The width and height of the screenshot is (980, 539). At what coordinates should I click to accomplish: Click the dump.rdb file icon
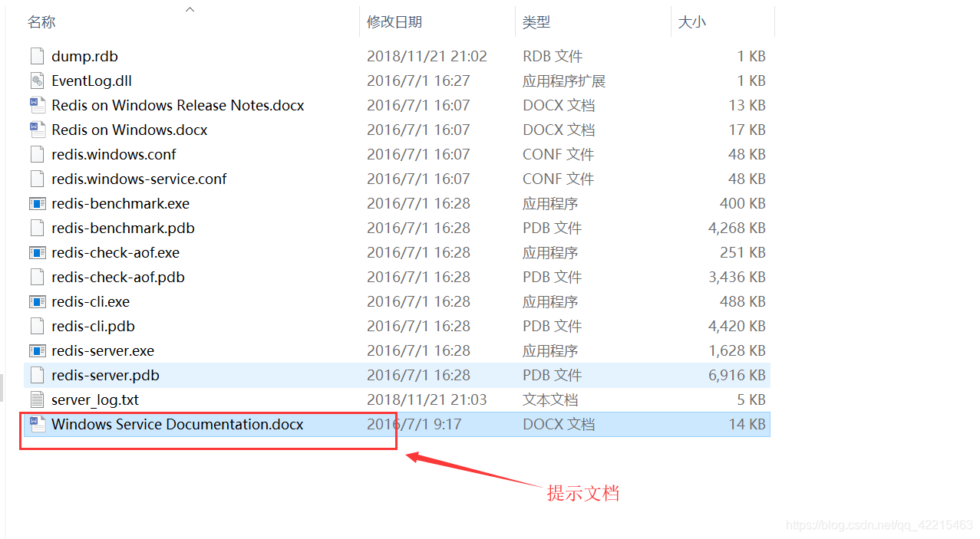37,56
